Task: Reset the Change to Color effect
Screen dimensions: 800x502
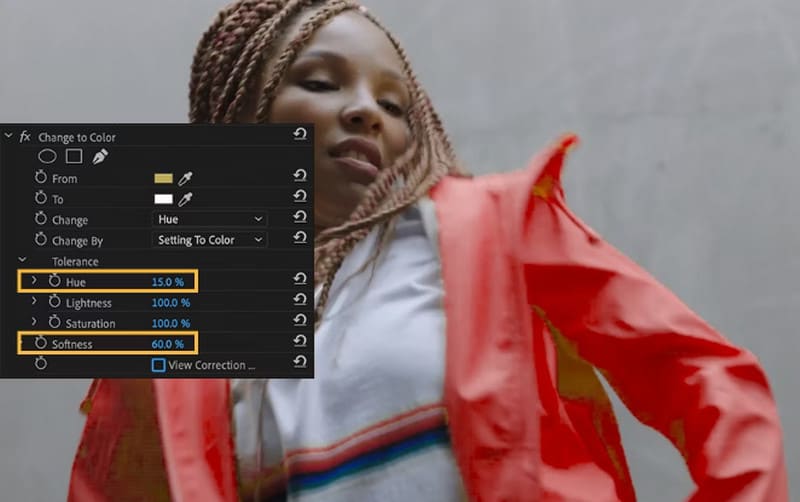Action: pyautogui.click(x=299, y=135)
